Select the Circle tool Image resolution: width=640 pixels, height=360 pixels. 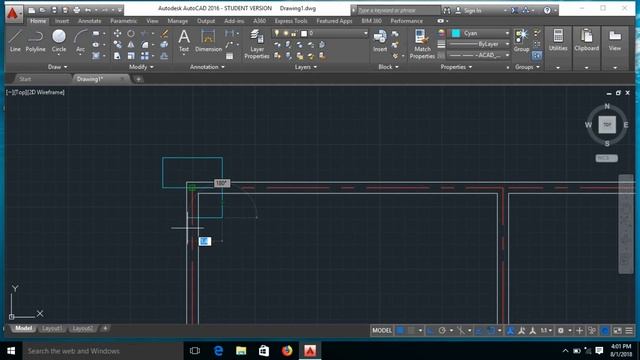point(59,41)
